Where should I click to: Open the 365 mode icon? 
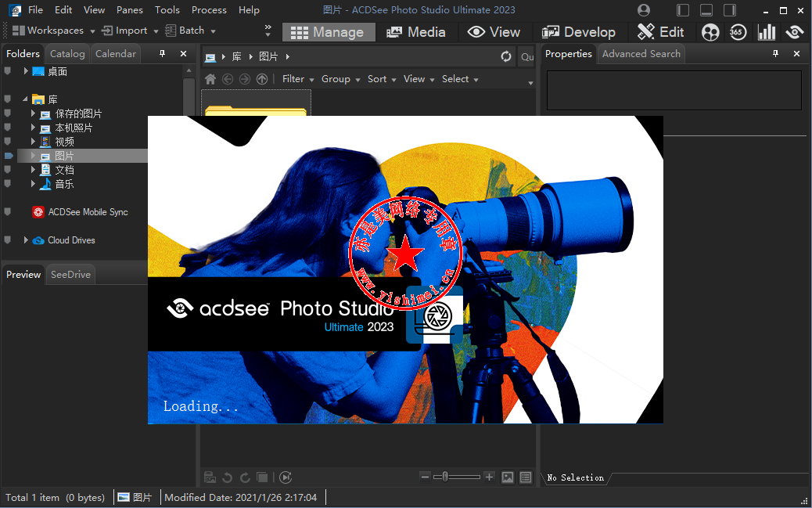click(738, 32)
